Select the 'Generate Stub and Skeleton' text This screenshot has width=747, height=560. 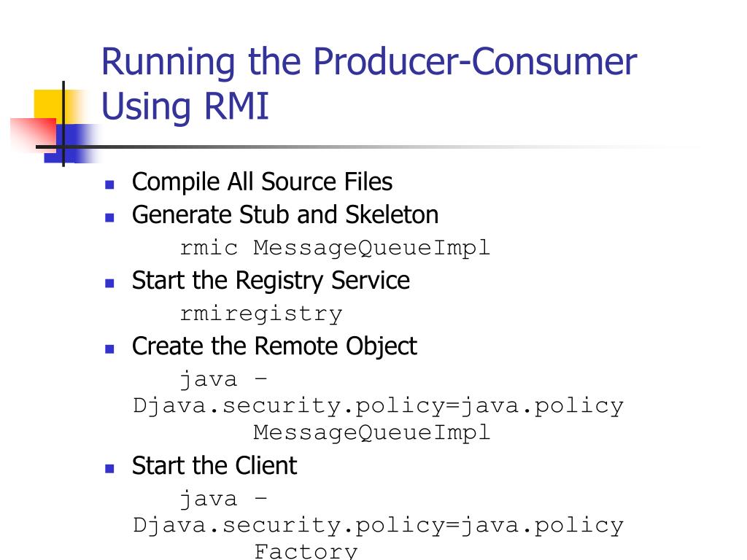[x=285, y=215]
